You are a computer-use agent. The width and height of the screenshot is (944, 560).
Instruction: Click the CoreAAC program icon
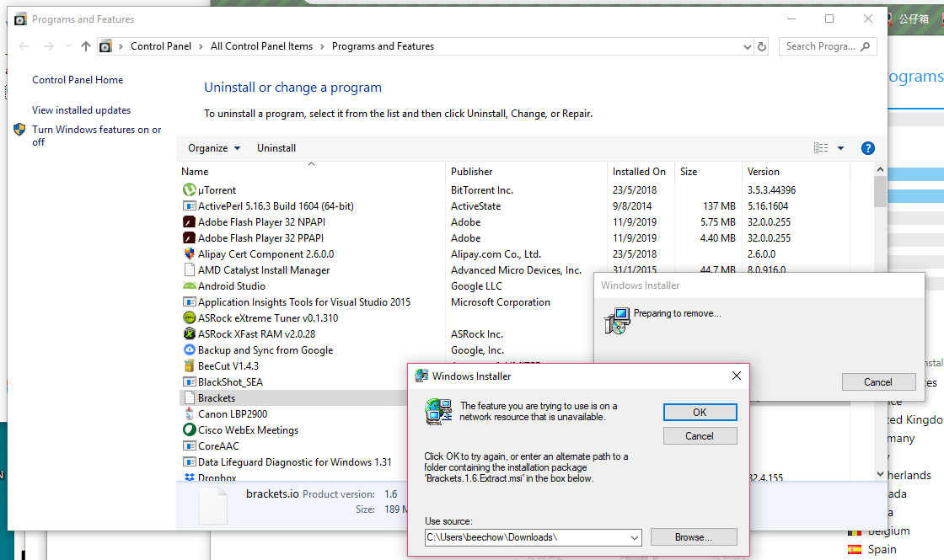tap(189, 446)
